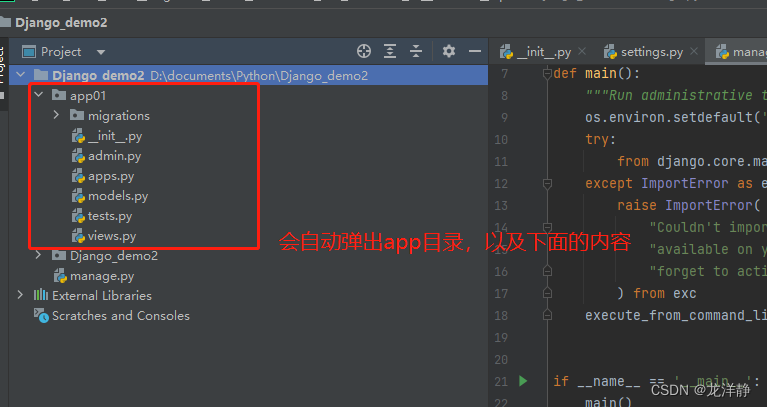Click the Django_demo2 breadcrumb in navigation bar

pos(61,23)
